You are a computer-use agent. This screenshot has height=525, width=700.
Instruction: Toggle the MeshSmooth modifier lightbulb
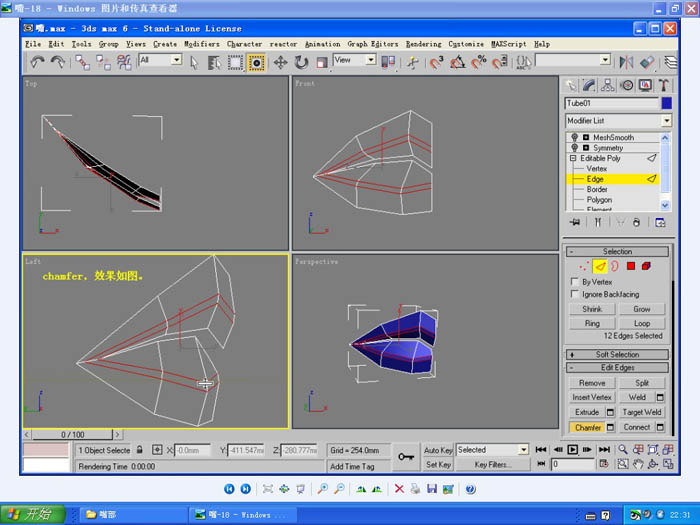pyautogui.click(x=575, y=137)
